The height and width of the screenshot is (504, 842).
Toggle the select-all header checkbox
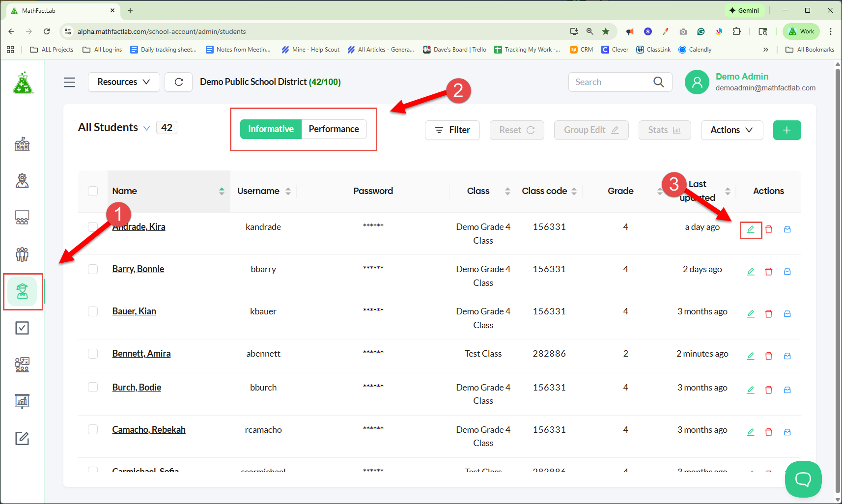tap(93, 191)
